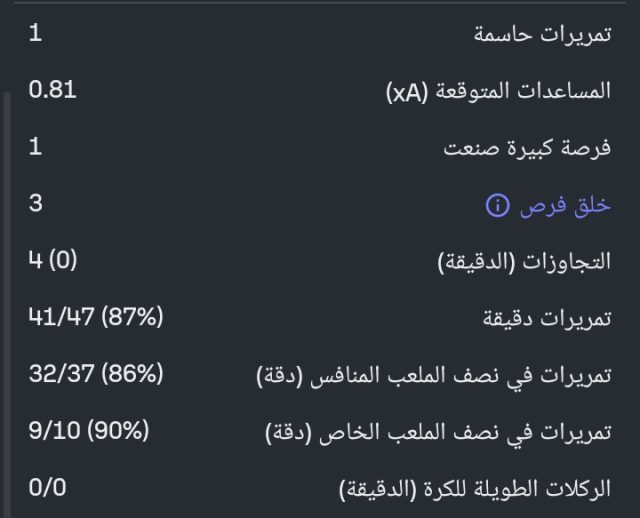
Task: Click the value 3 in the خلق فرص row
Action: [36, 204]
